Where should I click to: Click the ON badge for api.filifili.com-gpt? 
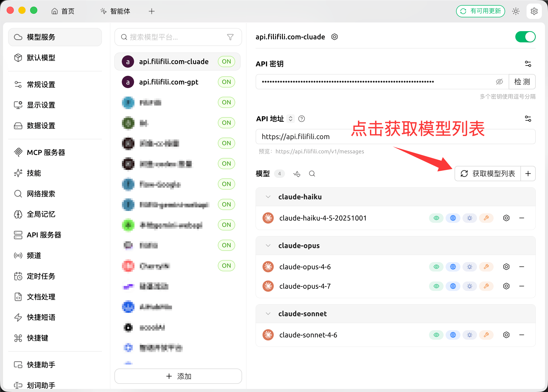pos(226,82)
